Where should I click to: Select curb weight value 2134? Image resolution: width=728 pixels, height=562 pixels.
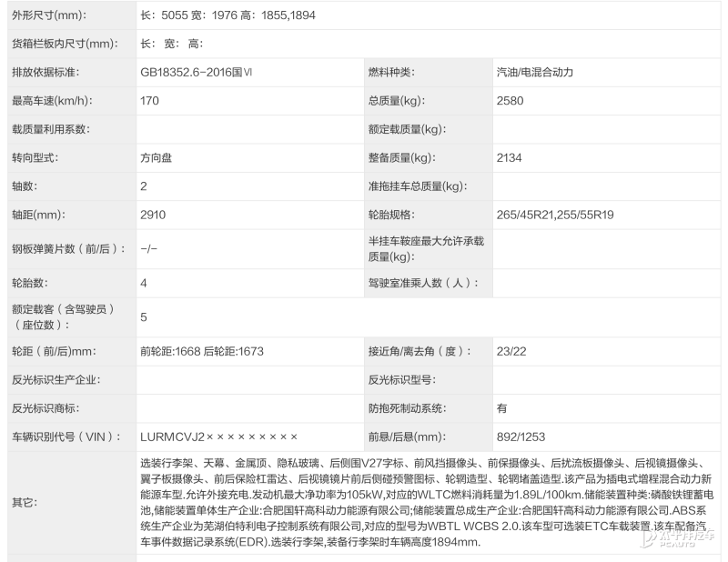(509, 158)
